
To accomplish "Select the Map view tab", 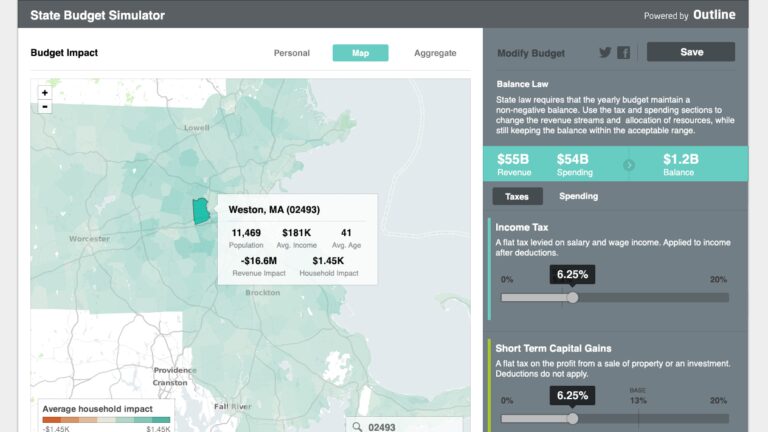I will (x=360, y=53).
